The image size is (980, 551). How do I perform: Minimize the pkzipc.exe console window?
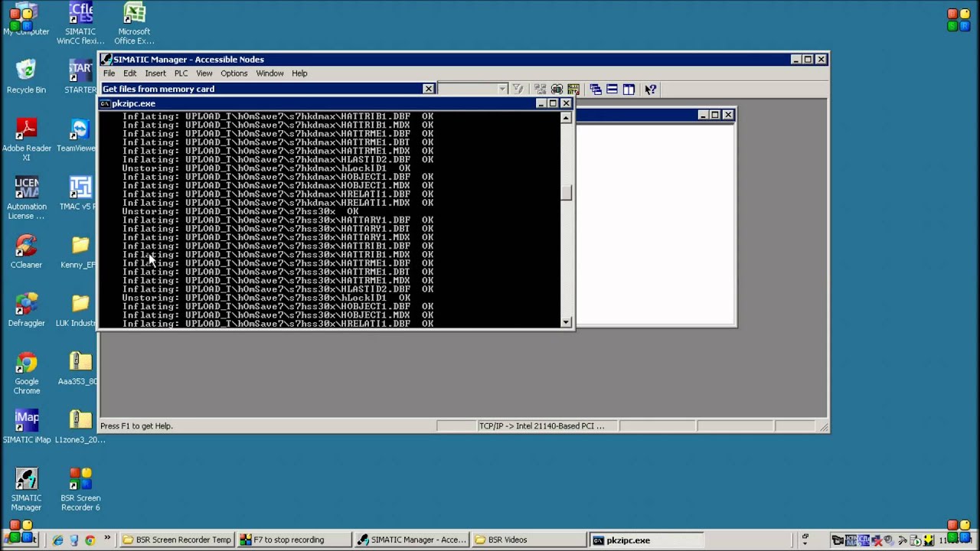(541, 103)
